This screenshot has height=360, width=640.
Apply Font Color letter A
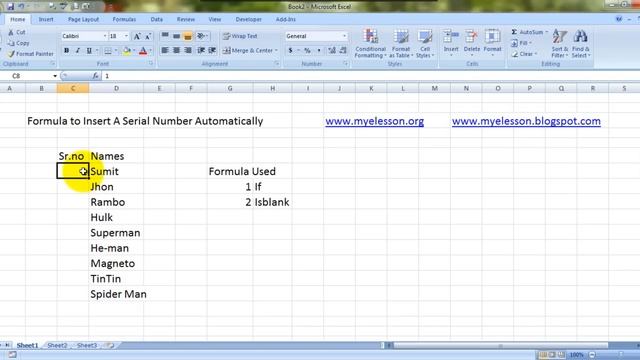click(x=143, y=51)
